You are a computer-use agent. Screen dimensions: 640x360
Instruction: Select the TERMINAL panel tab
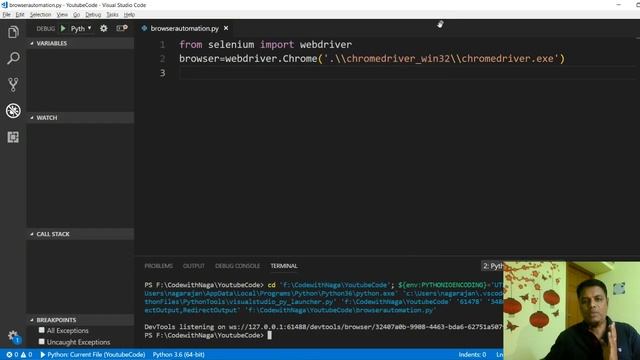pyautogui.click(x=284, y=266)
